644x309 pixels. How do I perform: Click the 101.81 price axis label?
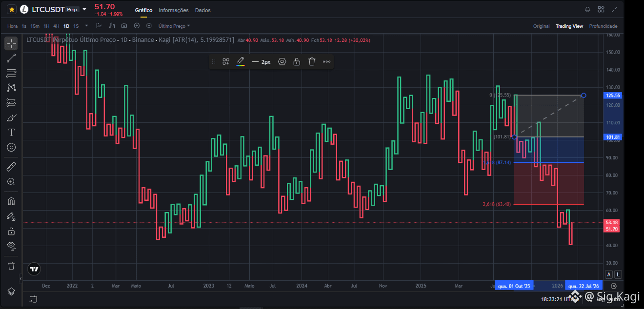[x=613, y=137]
